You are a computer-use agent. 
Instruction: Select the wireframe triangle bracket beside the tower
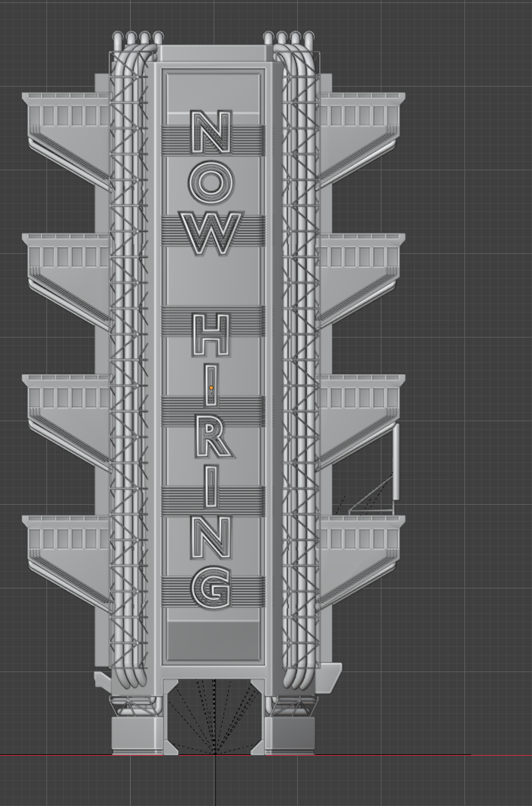(x=371, y=496)
